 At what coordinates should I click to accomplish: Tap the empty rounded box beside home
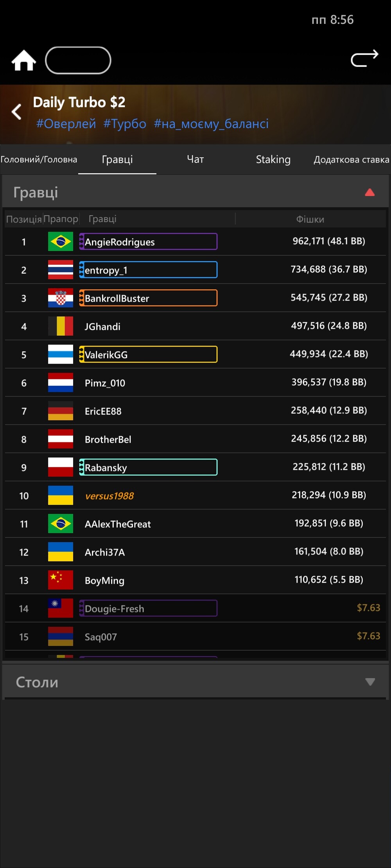point(78,60)
